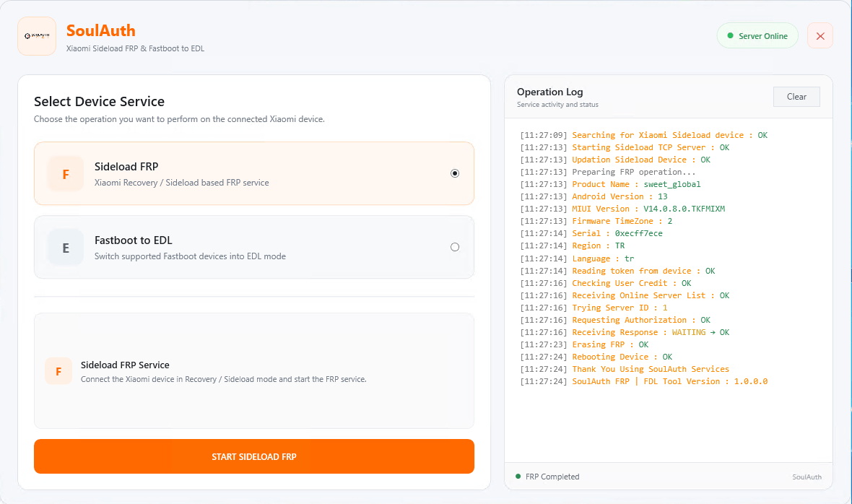The width and height of the screenshot is (852, 504).
Task: Click log line 'Region : TR'
Action: tap(572, 246)
